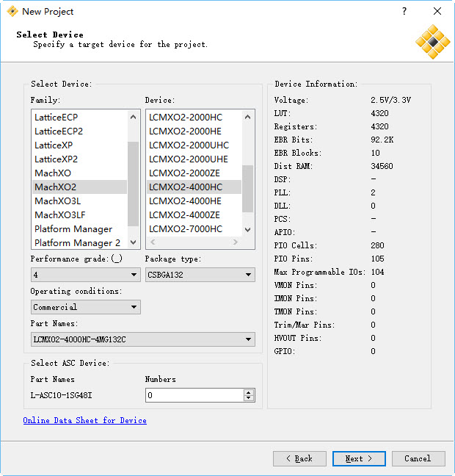The width and height of the screenshot is (455, 476).
Task: Select device LCMXO2-2000ZE
Action: click(x=194, y=173)
